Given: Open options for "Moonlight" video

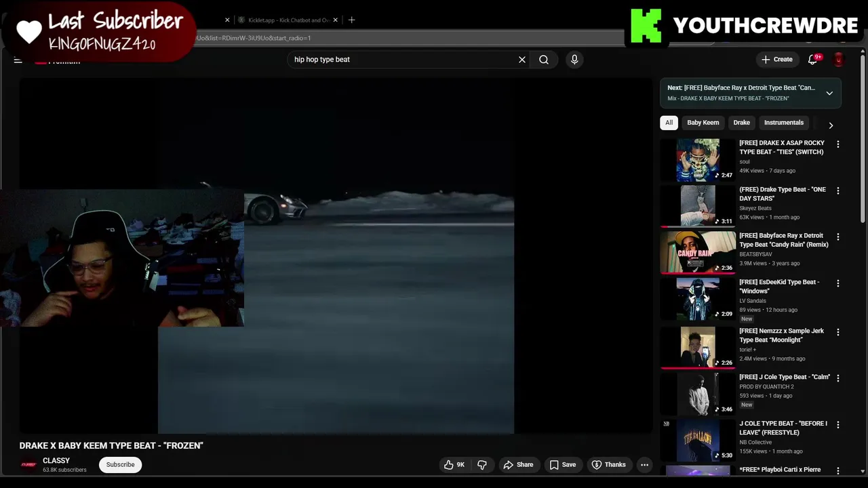Looking at the screenshot, I should (838, 332).
